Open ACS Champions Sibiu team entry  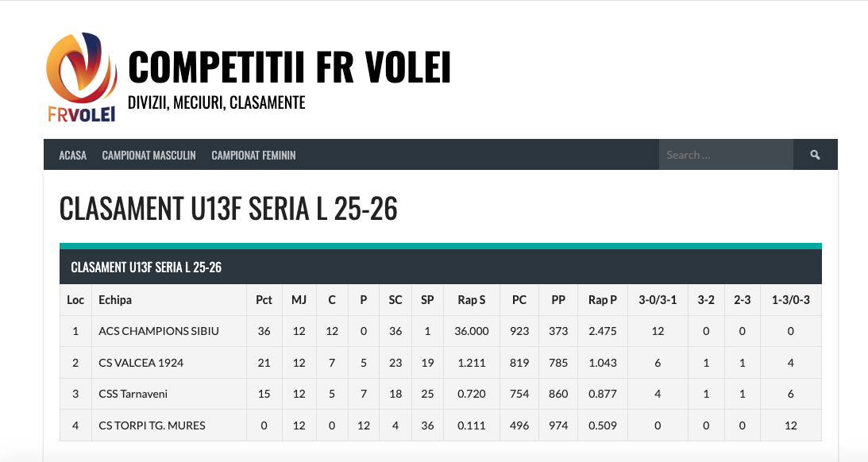tap(159, 331)
